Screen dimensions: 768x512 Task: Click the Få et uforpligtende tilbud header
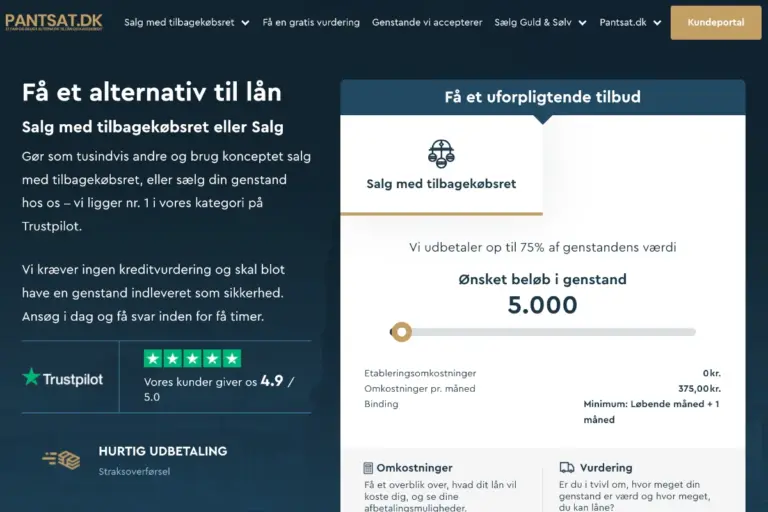point(543,97)
